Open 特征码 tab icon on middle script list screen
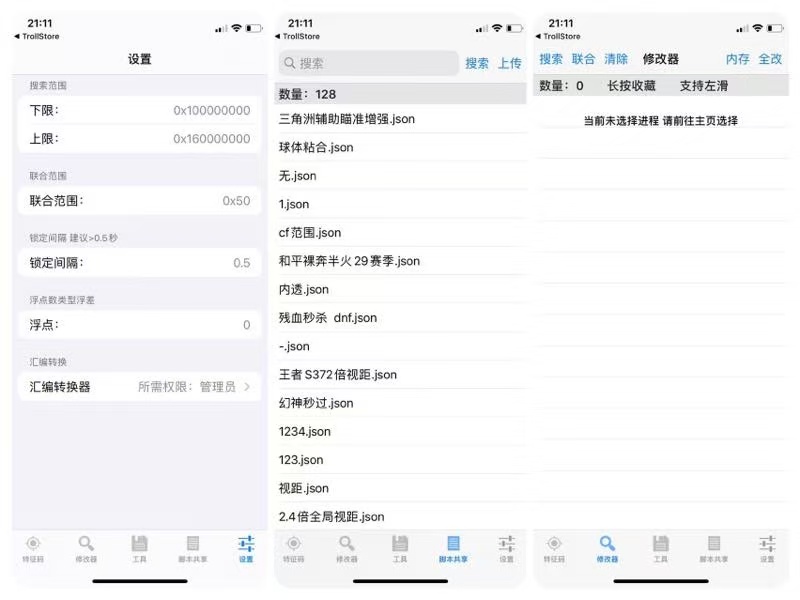Screen dimensions: 800x600 click(294, 548)
